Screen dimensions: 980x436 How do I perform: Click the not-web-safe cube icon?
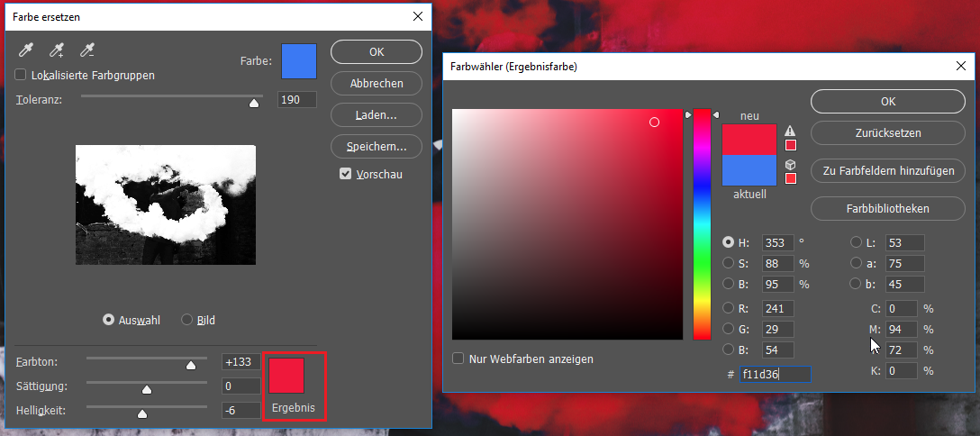[x=790, y=165]
